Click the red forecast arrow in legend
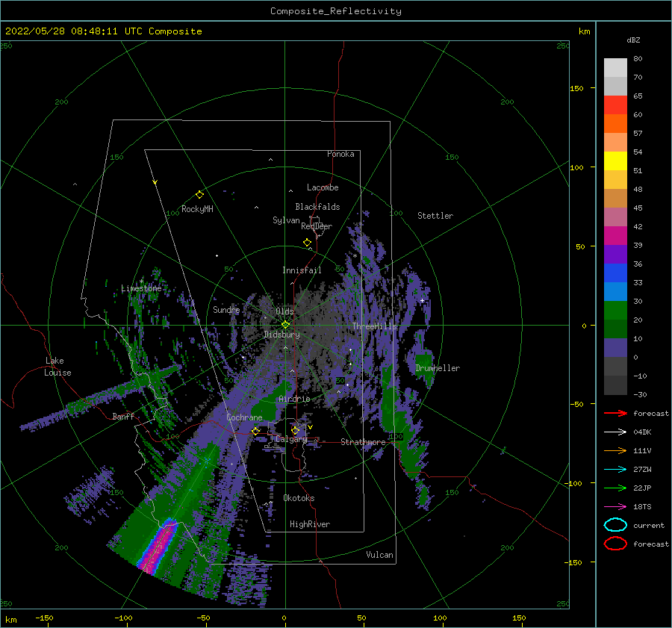 [615, 413]
